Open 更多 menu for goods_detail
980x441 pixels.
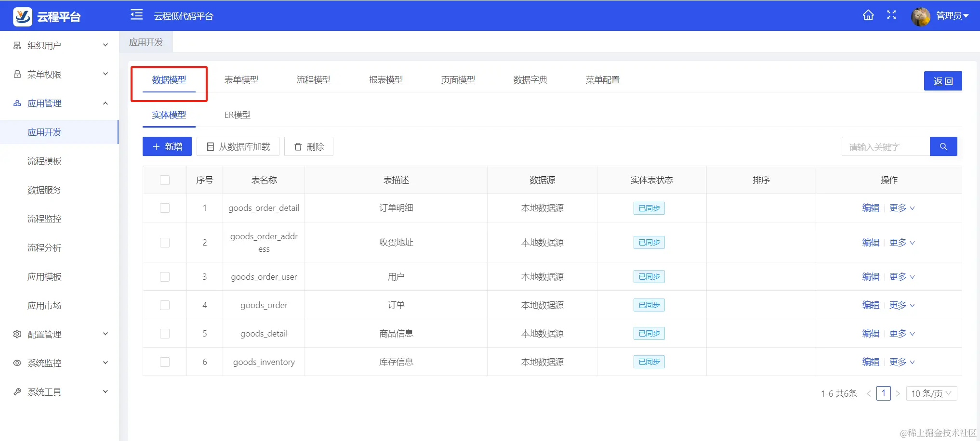tap(902, 334)
